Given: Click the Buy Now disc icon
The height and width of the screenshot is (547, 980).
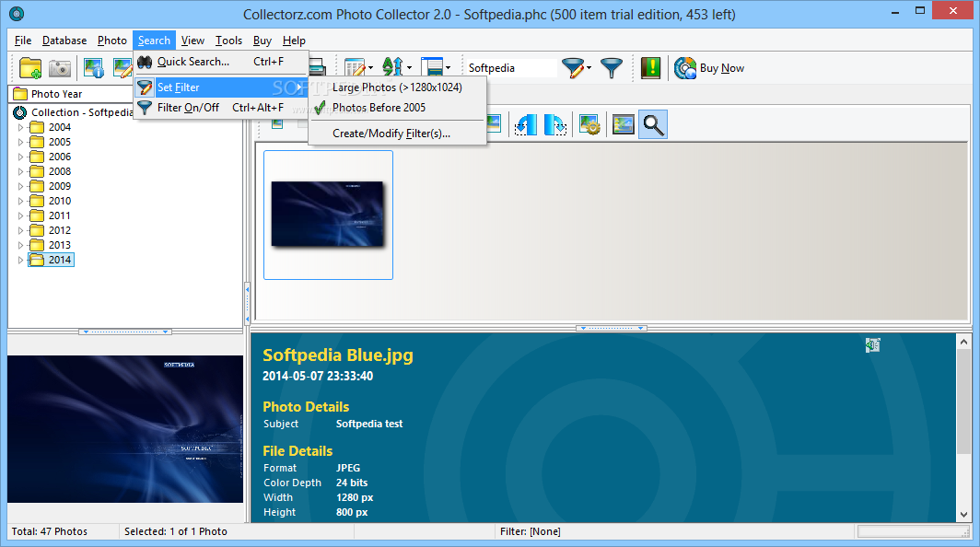Looking at the screenshot, I should click(685, 67).
